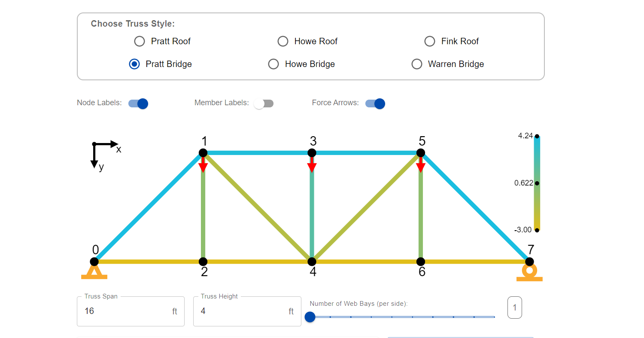The image size is (644, 338).
Task: Click the pin support icon at node 0
Action: click(94, 273)
